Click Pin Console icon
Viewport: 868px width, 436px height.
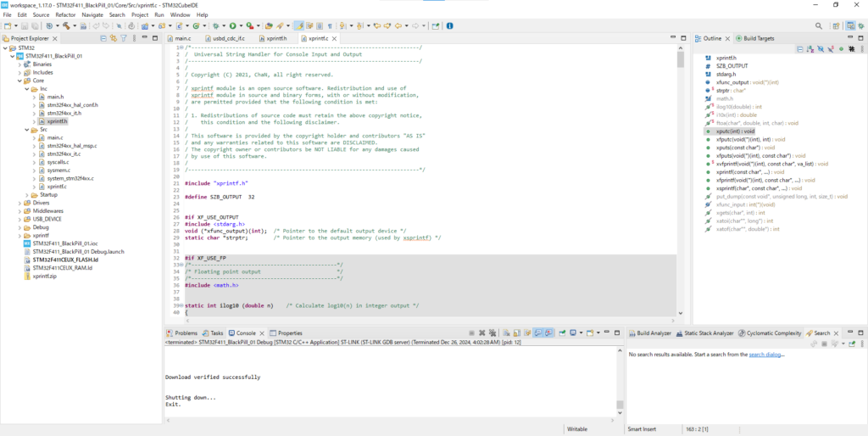tap(562, 333)
